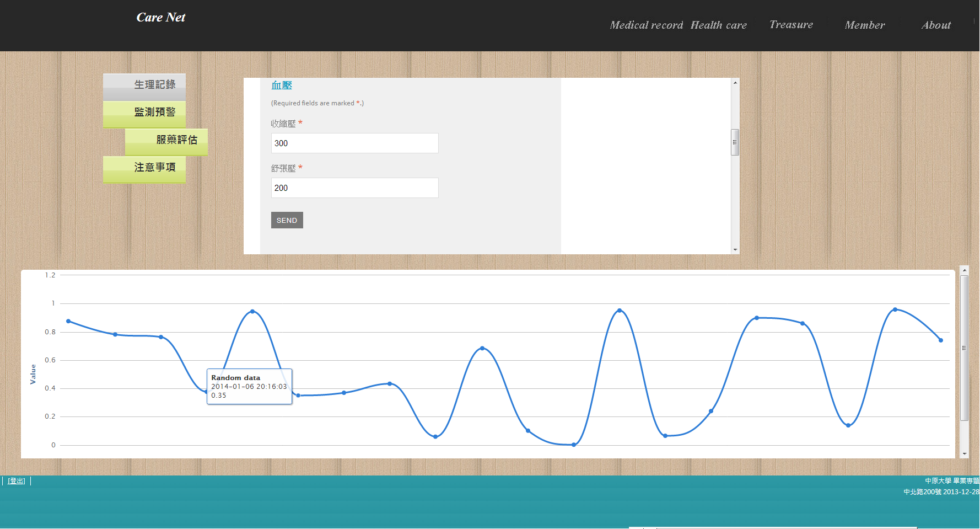Select the 監測預警 sidebar button
This screenshot has width=980, height=529.
pos(144,113)
